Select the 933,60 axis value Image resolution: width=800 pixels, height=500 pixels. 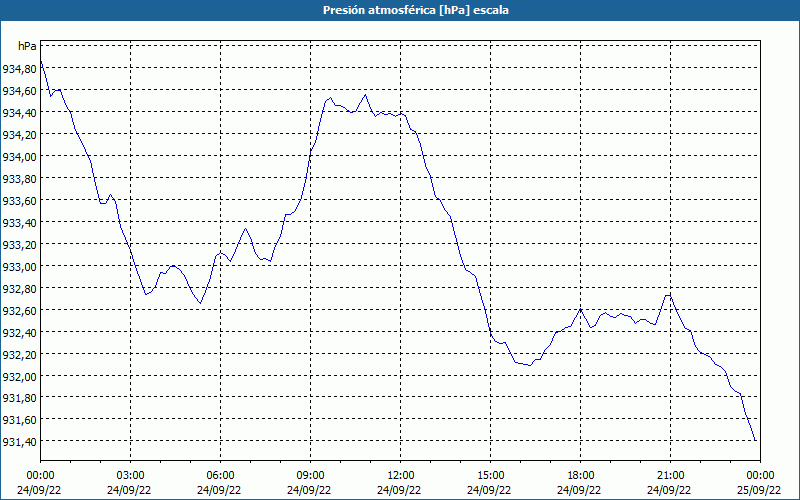19,200
